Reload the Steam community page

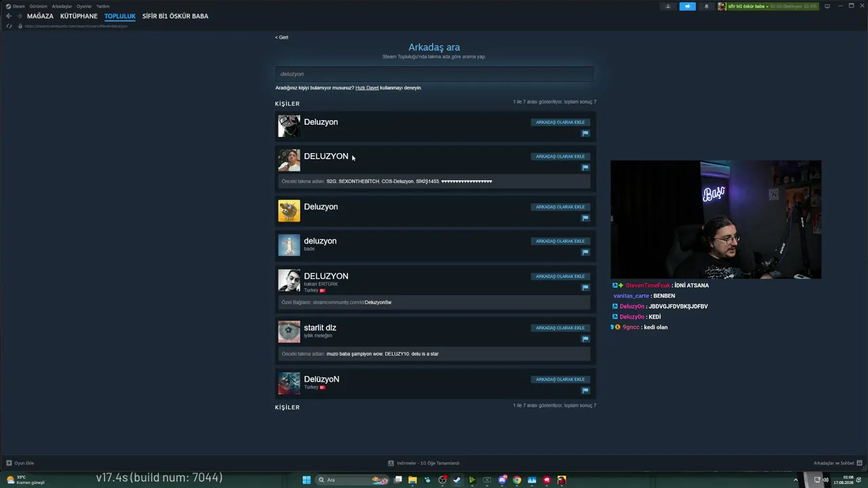tap(9, 26)
